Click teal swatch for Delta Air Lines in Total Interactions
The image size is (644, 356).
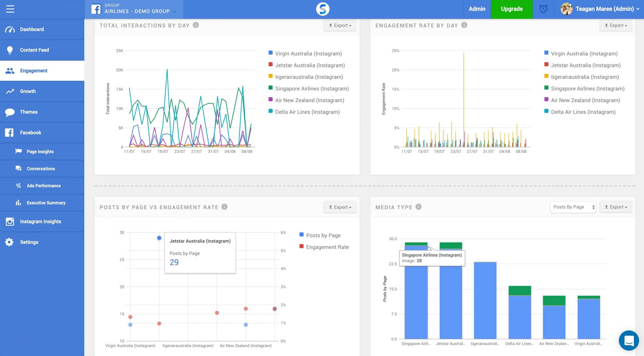pyautogui.click(x=271, y=111)
